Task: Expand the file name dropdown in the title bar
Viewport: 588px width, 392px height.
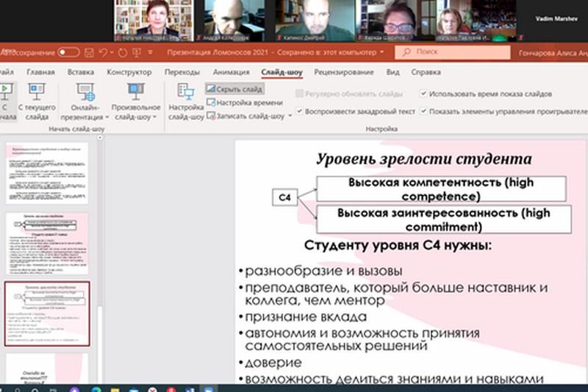Action: [x=383, y=53]
